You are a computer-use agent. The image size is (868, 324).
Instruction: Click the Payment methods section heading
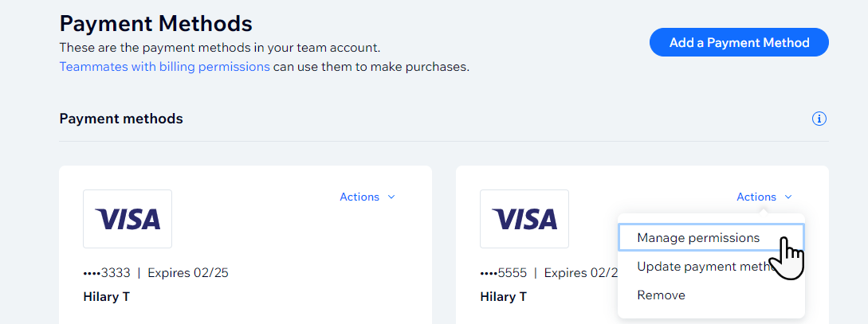tap(120, 119)
